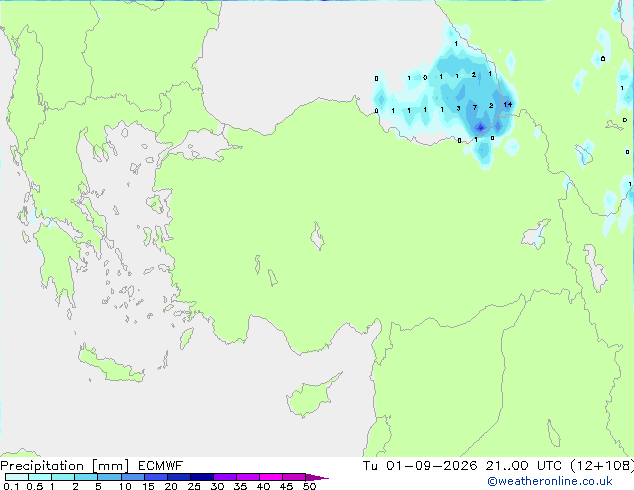Click the legend scale label "50"
Image resolution: width=634 pixels, height=490 pixels.
[309, 486]
